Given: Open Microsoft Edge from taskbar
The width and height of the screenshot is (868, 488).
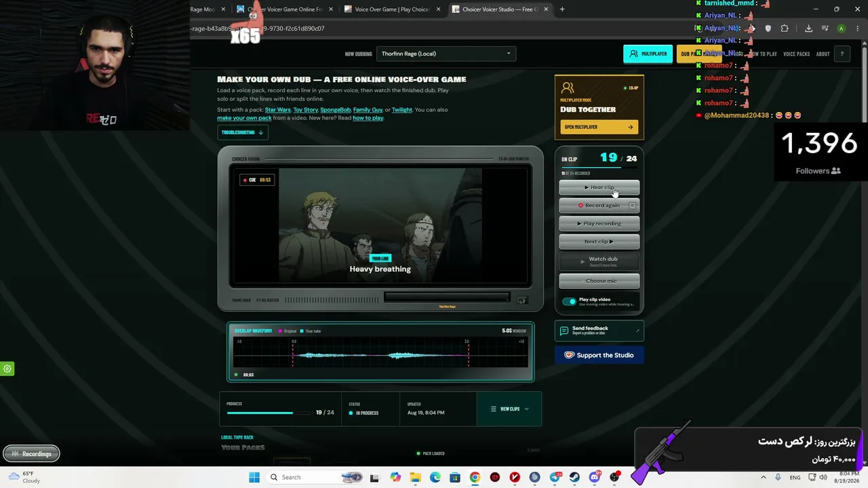Looking at the screenshot, I should [x=435, y=477].
